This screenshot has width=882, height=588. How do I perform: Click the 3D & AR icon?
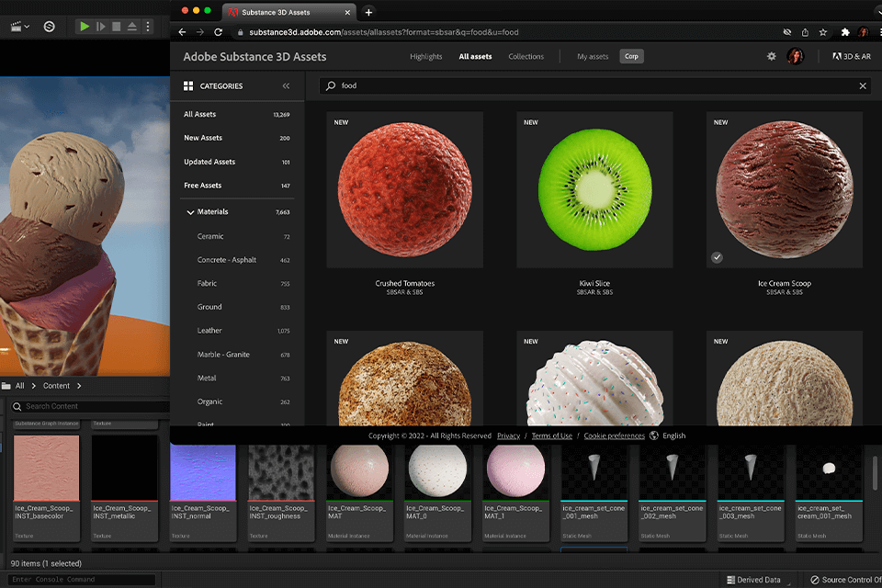[x=853, y=56]
